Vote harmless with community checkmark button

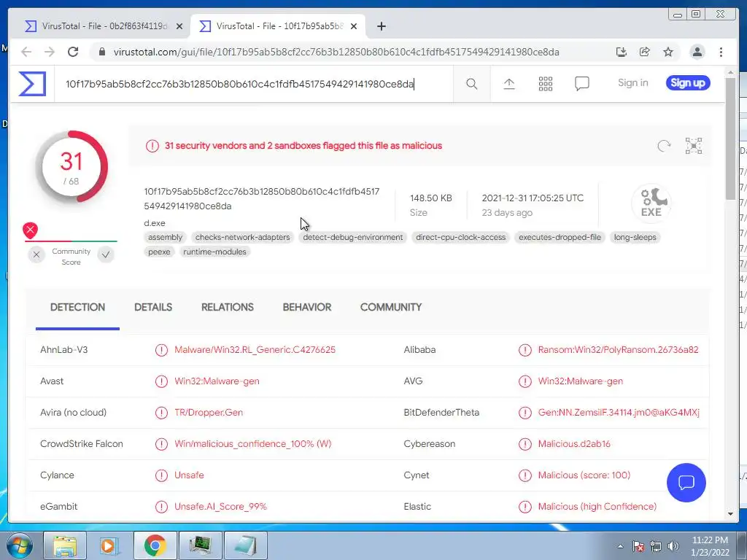point(106,255)
